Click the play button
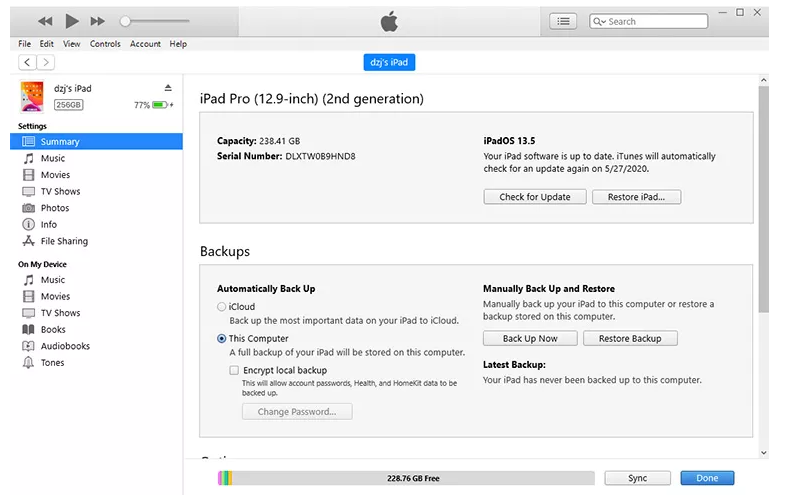This screenshot has height=495, width=786. pos(72,21)
